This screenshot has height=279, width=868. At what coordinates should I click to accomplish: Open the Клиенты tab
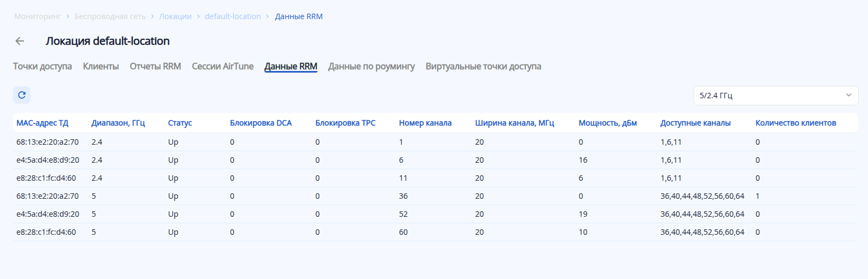click(x=101, y=67)
